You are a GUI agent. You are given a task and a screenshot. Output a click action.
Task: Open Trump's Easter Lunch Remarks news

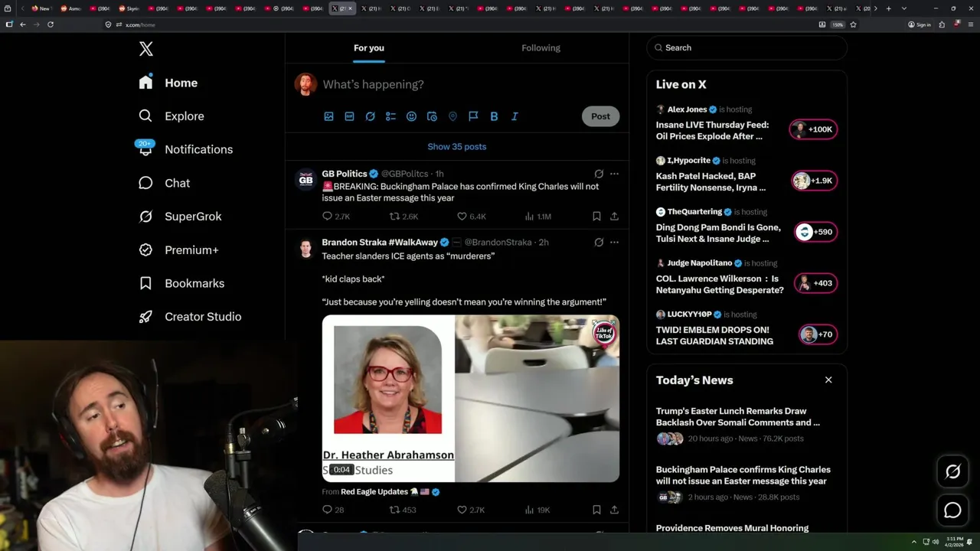coord(738,416)
